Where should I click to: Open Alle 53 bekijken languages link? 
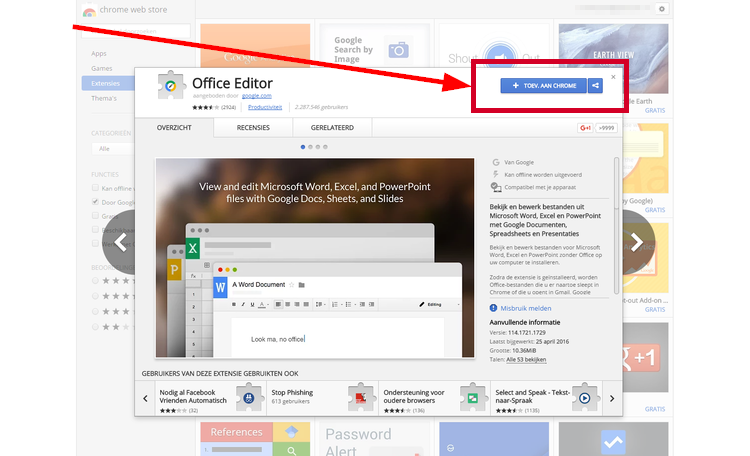coord(526,359)
